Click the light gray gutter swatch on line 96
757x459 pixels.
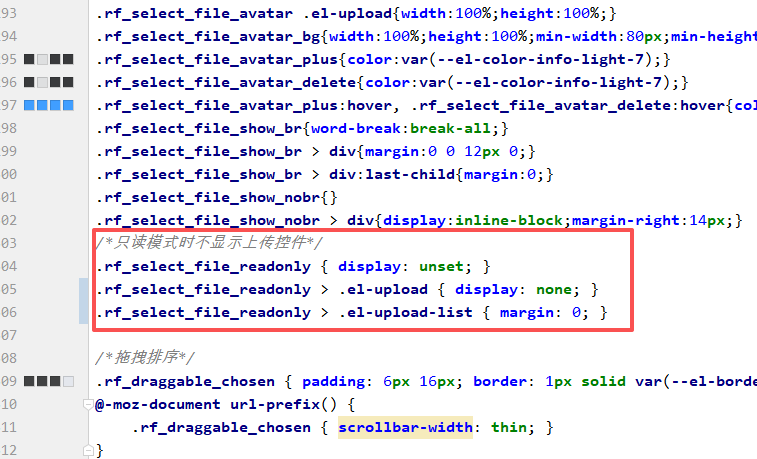(x=42, y=82)
